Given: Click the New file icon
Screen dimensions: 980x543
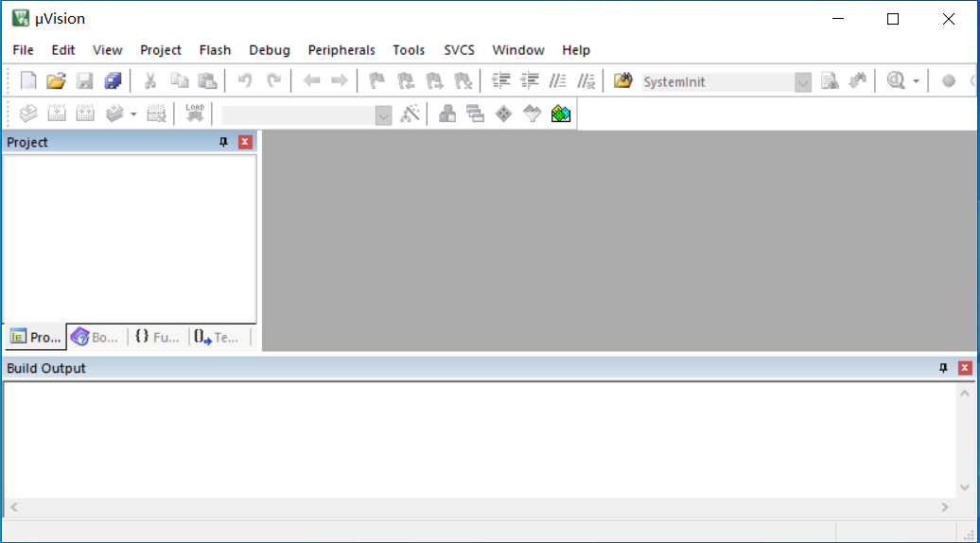Looking at the screenshot, I should (x=28, y=81).
